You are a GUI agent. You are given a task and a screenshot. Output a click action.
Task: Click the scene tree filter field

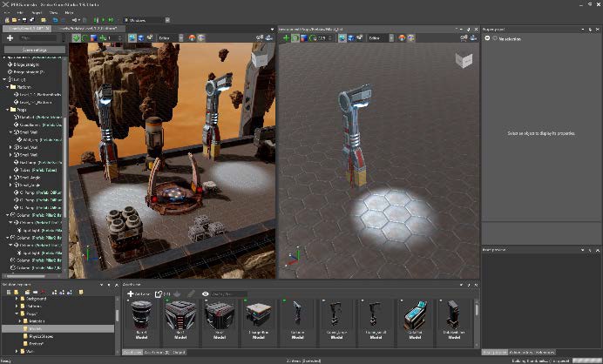(37, 38)
